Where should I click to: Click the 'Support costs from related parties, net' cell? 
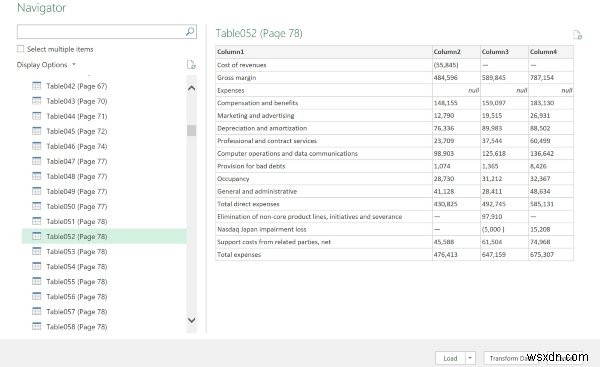[x=324, y=241]
